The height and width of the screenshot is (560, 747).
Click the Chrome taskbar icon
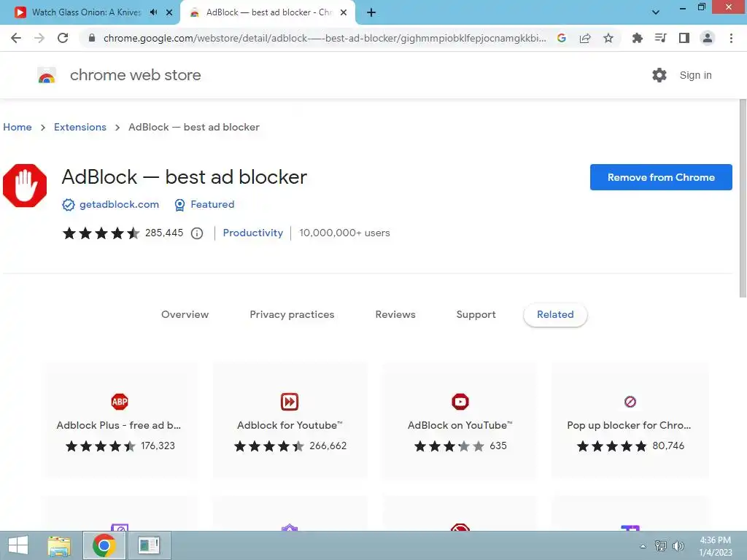click(104, 545)
